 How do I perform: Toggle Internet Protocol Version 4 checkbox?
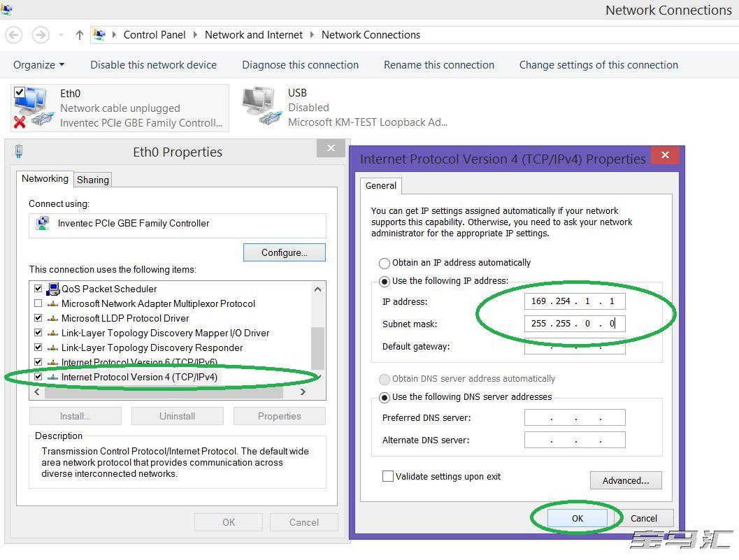[38, 377]
